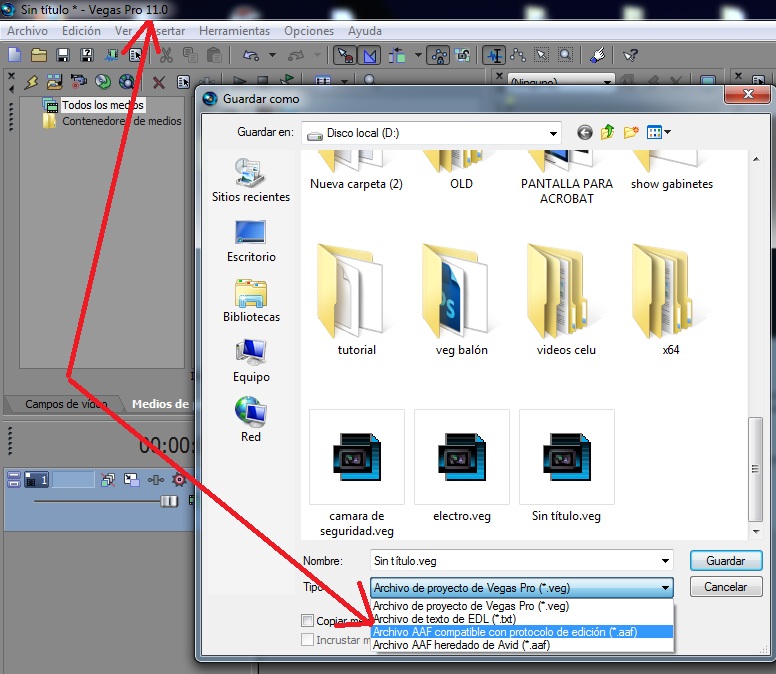Click the Copy toolbar icon
The width and height of the screenshot is (776, 674).
[x=190, y=55]
